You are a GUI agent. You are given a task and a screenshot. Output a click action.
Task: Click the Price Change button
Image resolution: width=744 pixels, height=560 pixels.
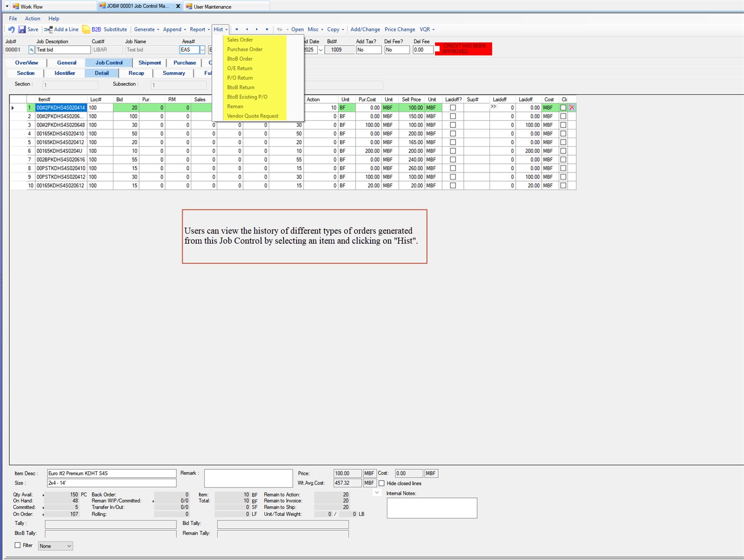[400, 30]
